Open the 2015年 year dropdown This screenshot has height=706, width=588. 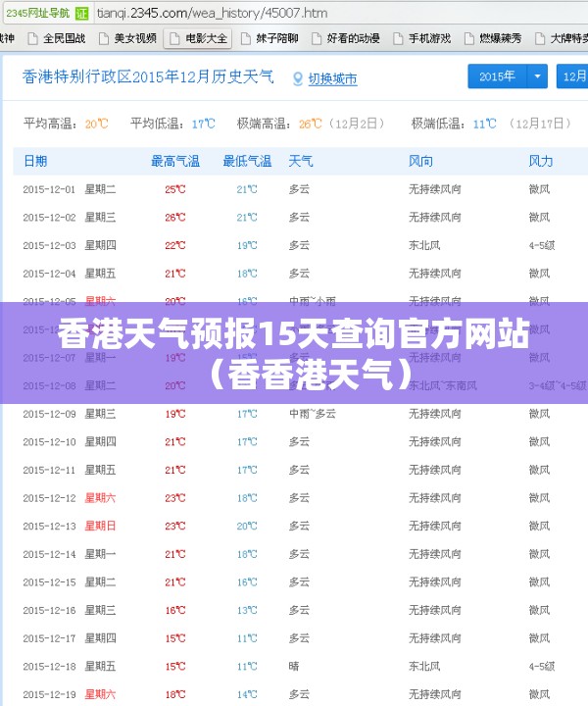508,76
